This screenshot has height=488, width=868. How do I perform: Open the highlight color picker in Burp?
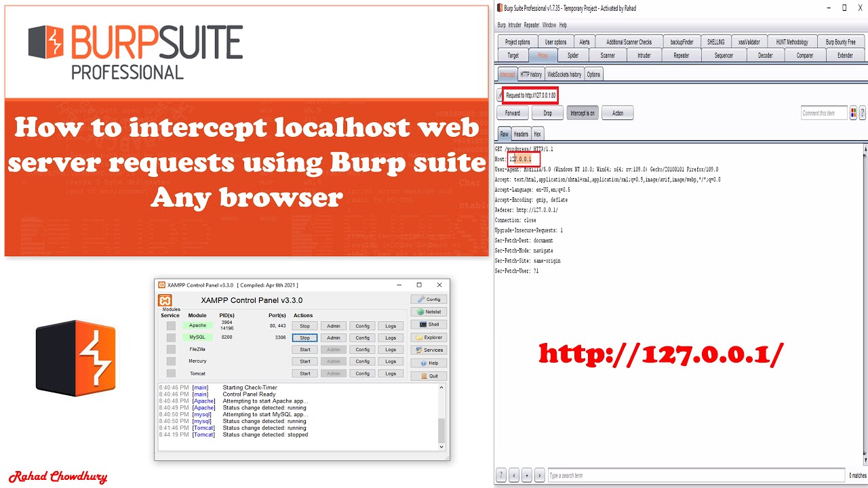point(854,113)
